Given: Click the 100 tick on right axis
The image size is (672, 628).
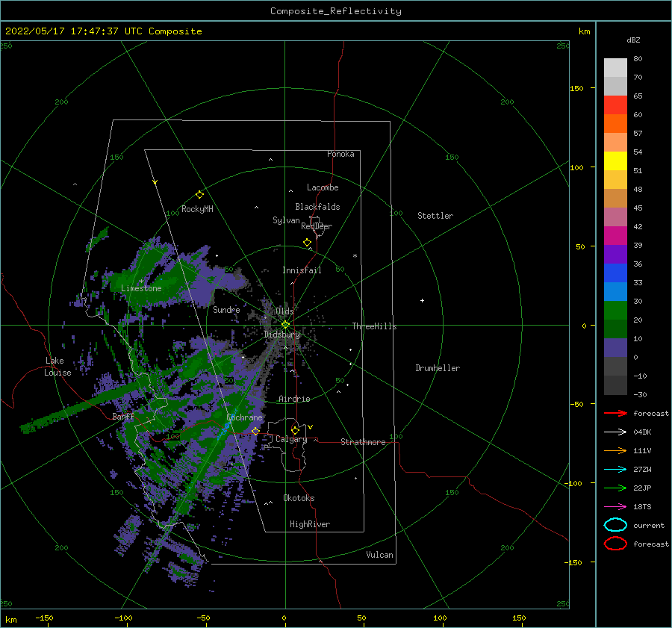Looking at the screenshot, I should tap(576, 167).
